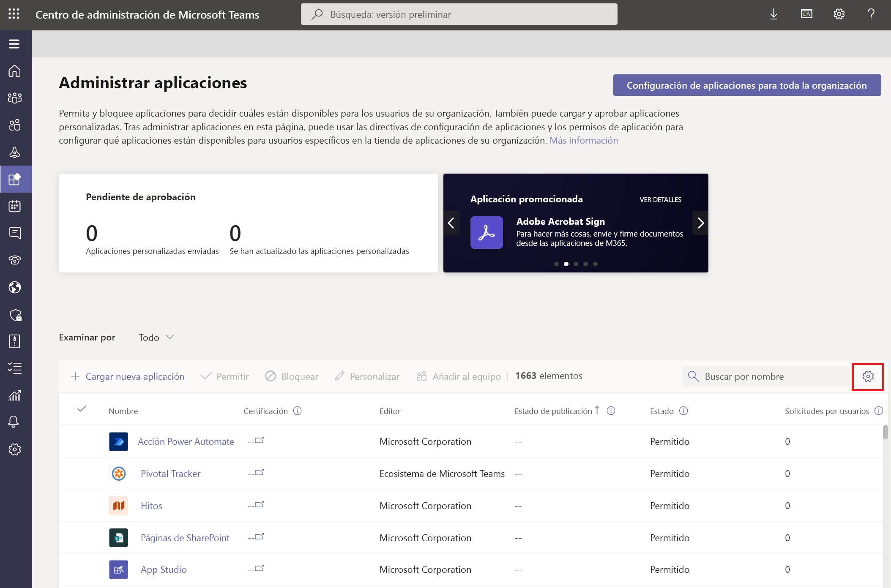Show info about Certificación column
Image resolution: width=891 pixels, height=588 pixels.
tap(298, 411)
